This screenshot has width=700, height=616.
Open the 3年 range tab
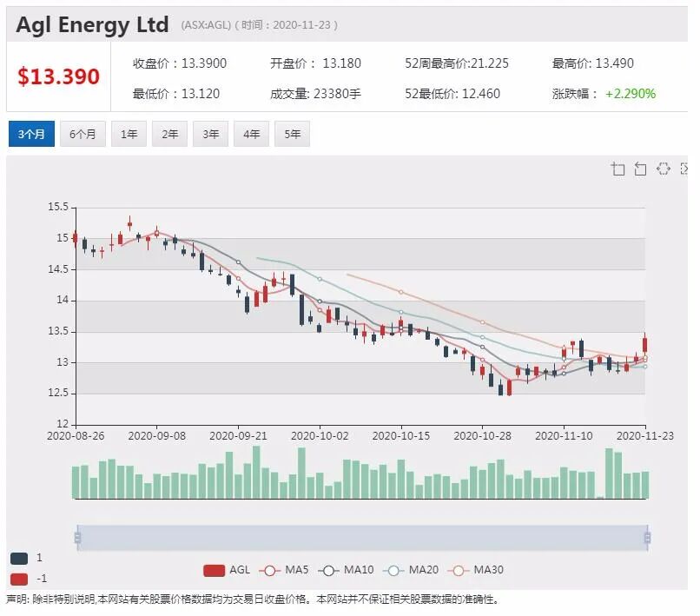[x=211, y=134]
